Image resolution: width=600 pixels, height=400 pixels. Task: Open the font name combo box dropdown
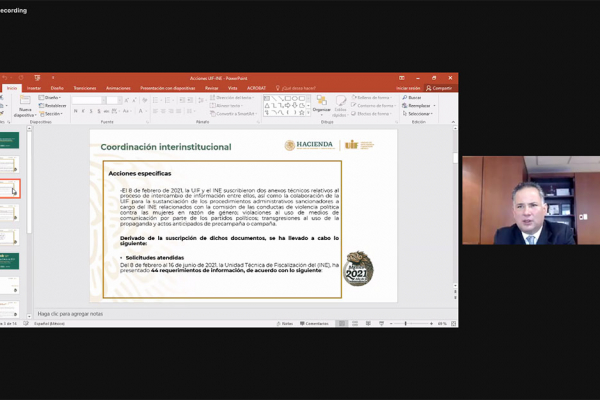pyautogui.click(x=104, y=100)
